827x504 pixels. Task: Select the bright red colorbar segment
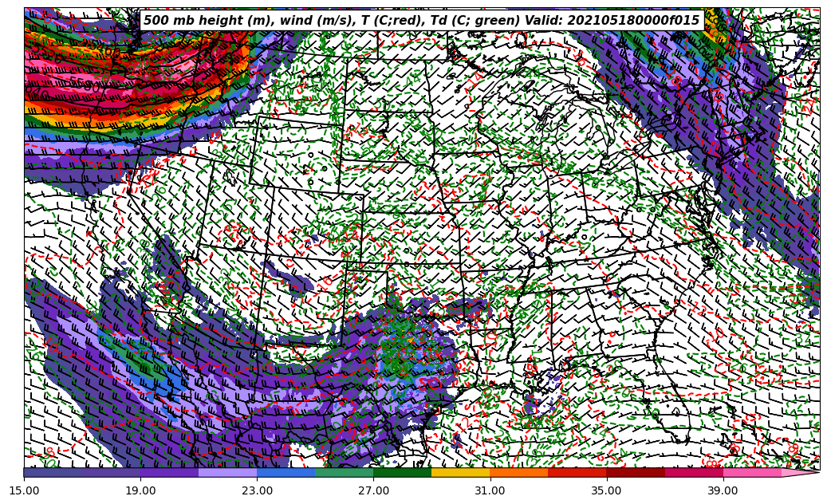tap(577, 472)
